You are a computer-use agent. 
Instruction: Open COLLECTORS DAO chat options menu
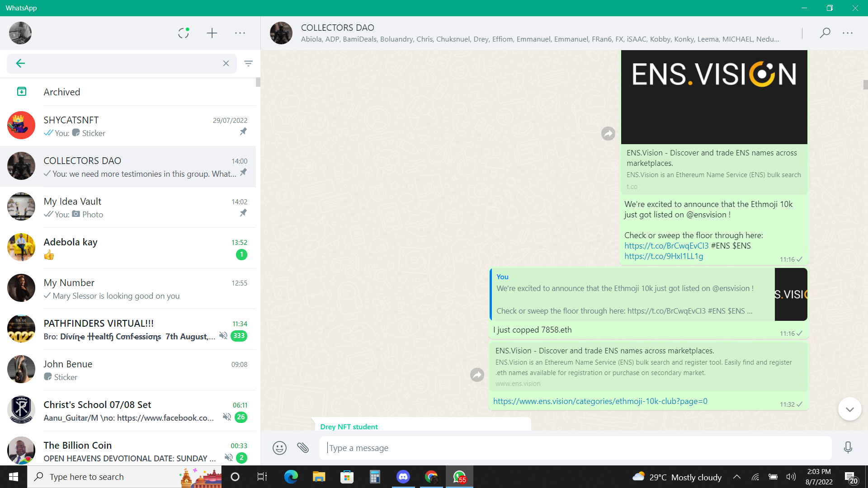tap(848, 33)
